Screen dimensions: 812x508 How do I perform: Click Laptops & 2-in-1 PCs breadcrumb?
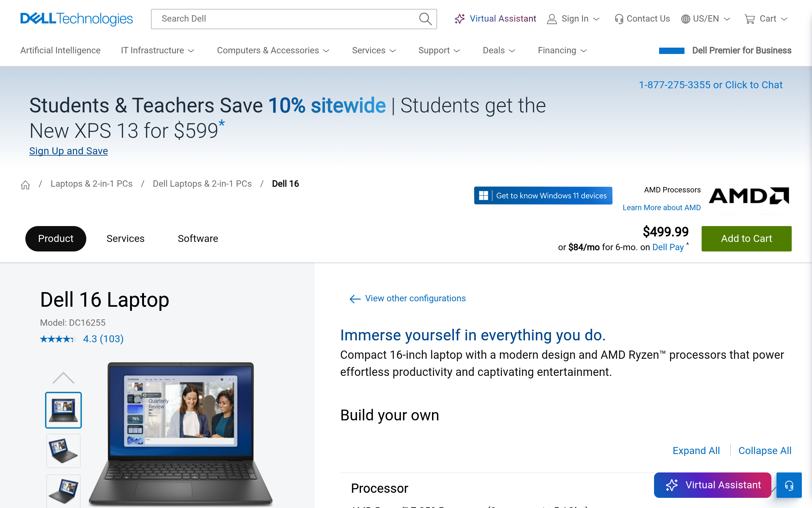(x=92, y=184)
